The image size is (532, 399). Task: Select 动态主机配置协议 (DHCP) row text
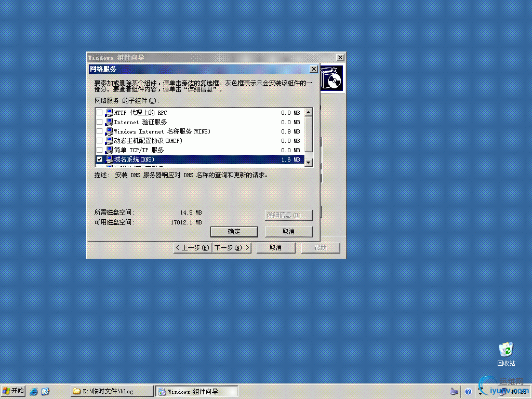click(x=148, y=141)
